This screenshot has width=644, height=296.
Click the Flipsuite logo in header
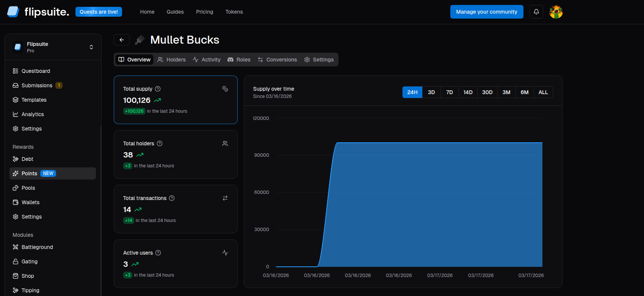(x=38, y=12)
